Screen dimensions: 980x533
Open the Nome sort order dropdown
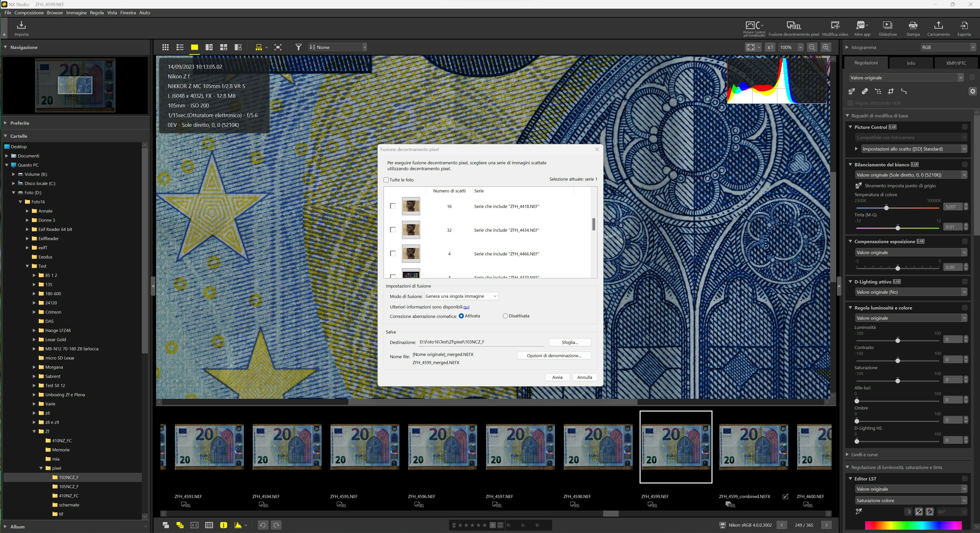point(338,47)
